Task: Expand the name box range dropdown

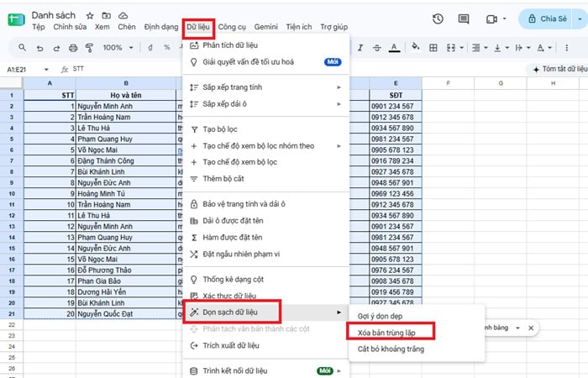Action: (46, 70)
